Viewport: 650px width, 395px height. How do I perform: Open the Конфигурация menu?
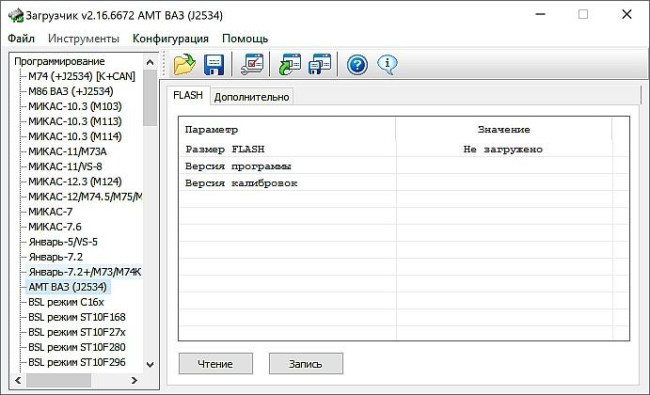(x=170, y=38)
